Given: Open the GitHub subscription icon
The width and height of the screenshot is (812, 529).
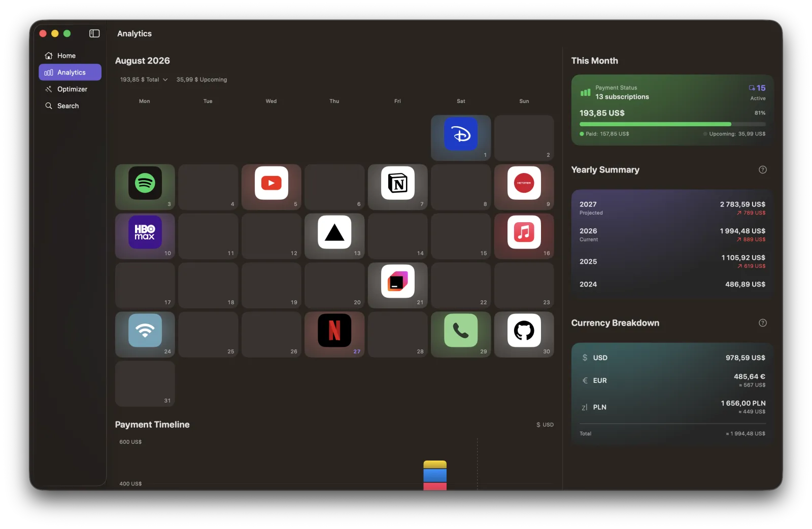Looking at the screenshot, I should click(x=524, y=331).
